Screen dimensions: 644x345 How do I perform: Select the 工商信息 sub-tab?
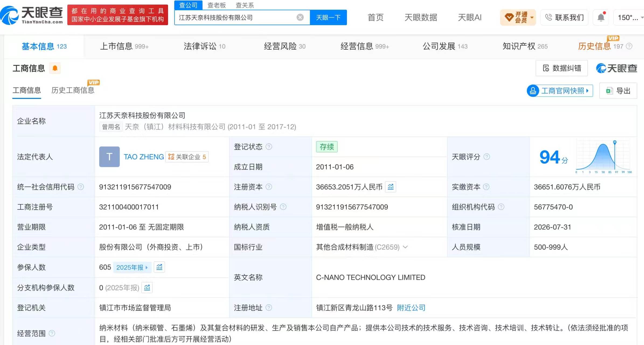27,91
